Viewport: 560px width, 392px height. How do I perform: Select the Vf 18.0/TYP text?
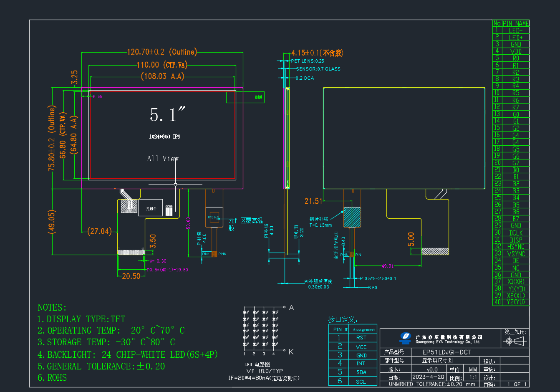tap(265, 371)
